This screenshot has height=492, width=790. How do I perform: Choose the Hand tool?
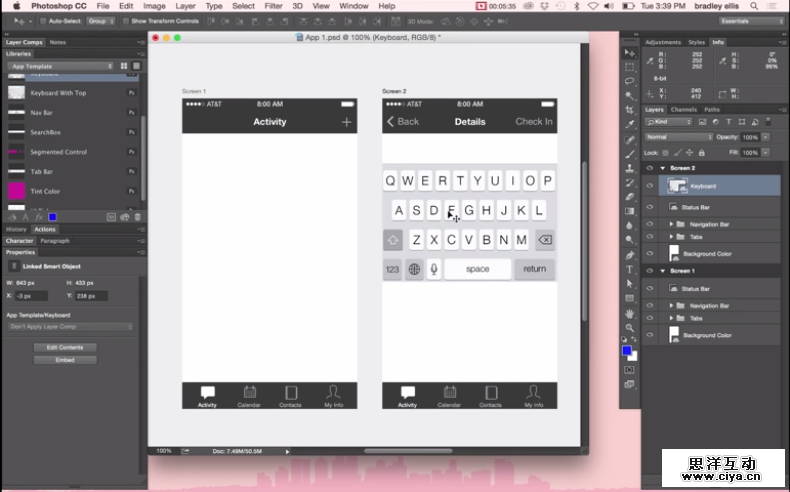tap(630, 313)
